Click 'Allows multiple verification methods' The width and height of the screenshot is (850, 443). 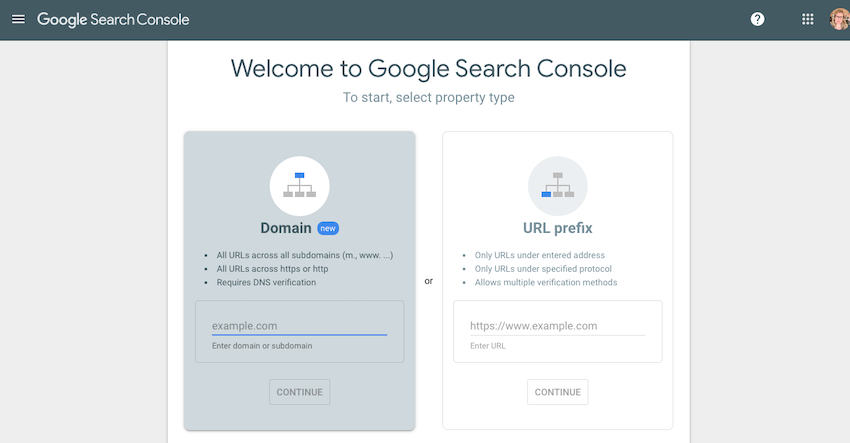[546, 283]
